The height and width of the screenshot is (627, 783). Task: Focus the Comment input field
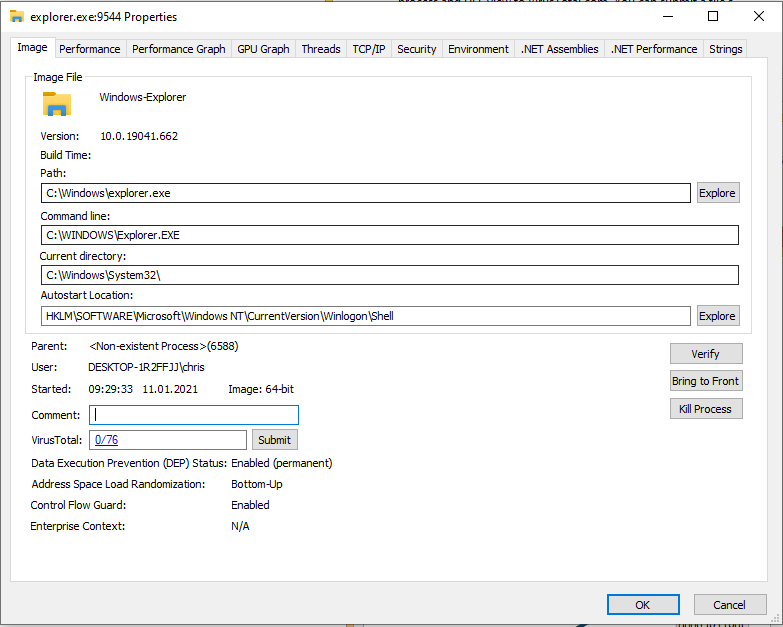pos(194,415)
